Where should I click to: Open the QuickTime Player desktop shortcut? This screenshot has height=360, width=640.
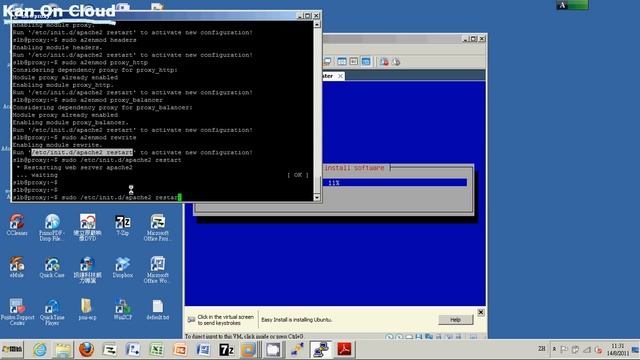pyautogui.click(x=52, y=312)
